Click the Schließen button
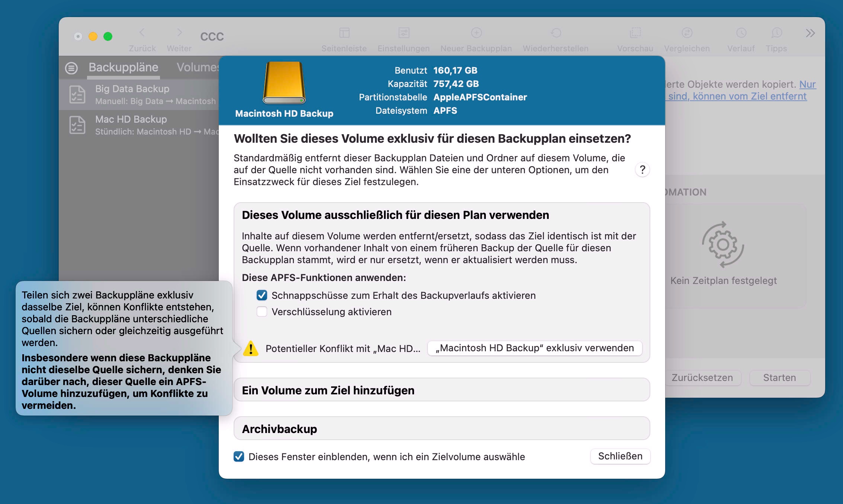The width and height of the screenshot is (843, 504). pos(620,456)
